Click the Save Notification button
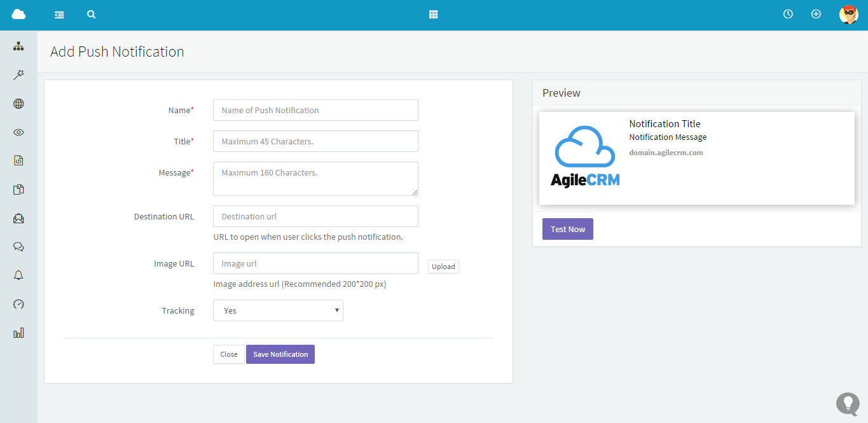Viewport: 868px width, 423px height. pyautogui.click(x=280, y=354)
